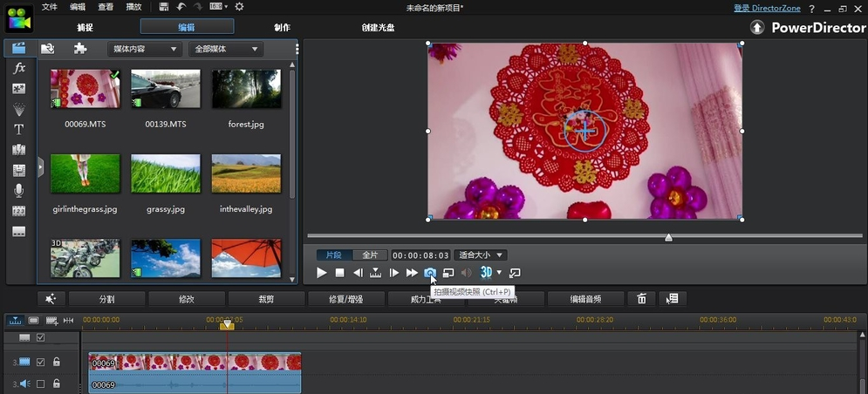Open the 媒体内容 dropdown
Screen dimensions: 868x394
pos(144,49)
